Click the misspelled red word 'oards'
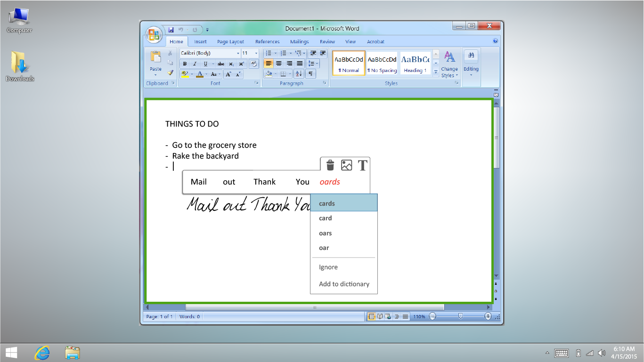Screen dimensions: 644x362 pos(330,182)
